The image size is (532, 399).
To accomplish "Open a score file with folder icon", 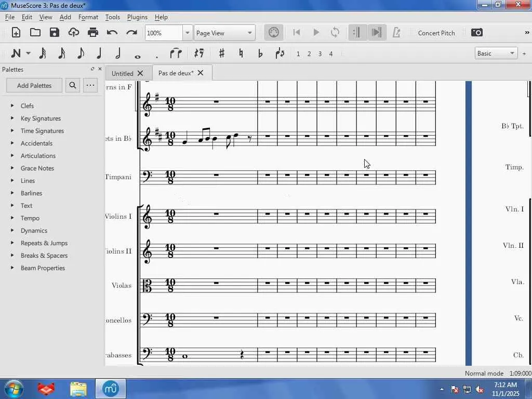I will tap(35, 33).
